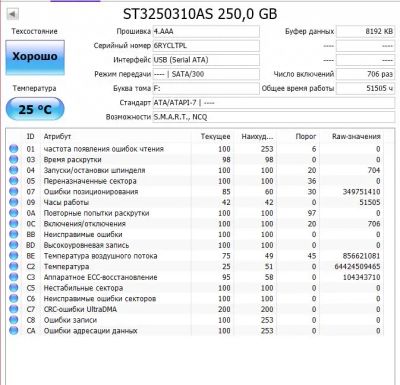This screenshot has width=400, height=385.
Task: Select blue status icon for attribute C8
Action: (14, 320)
